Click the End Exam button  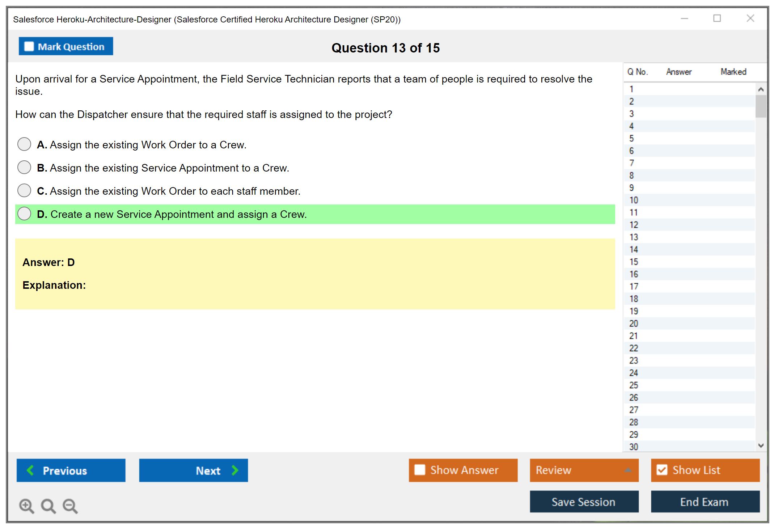pyautogui.click(x=705, y=502)
